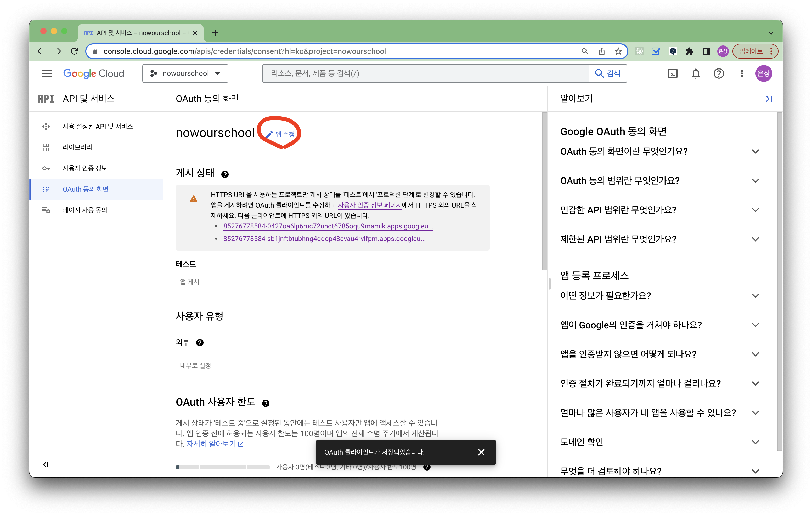
Task: Click the 앱 게시 publish button
Action: pos(189,282)
